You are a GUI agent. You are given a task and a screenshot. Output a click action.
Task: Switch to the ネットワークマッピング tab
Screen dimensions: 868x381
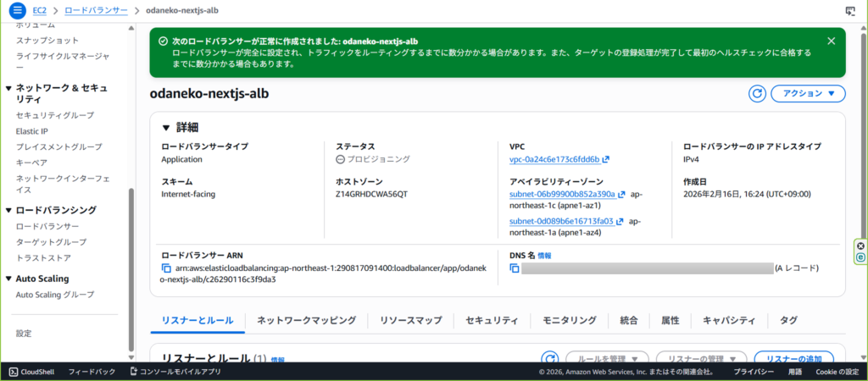306,320
